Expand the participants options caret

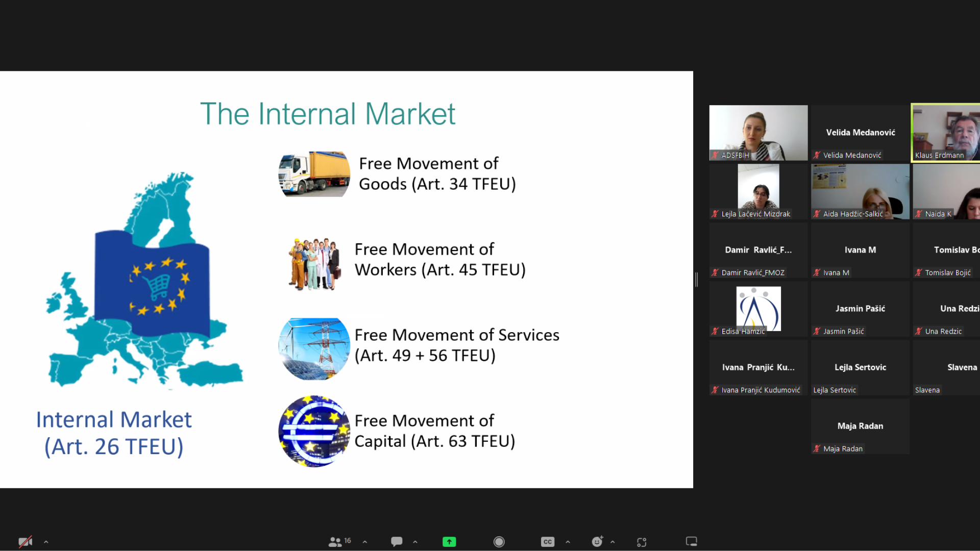364,542
